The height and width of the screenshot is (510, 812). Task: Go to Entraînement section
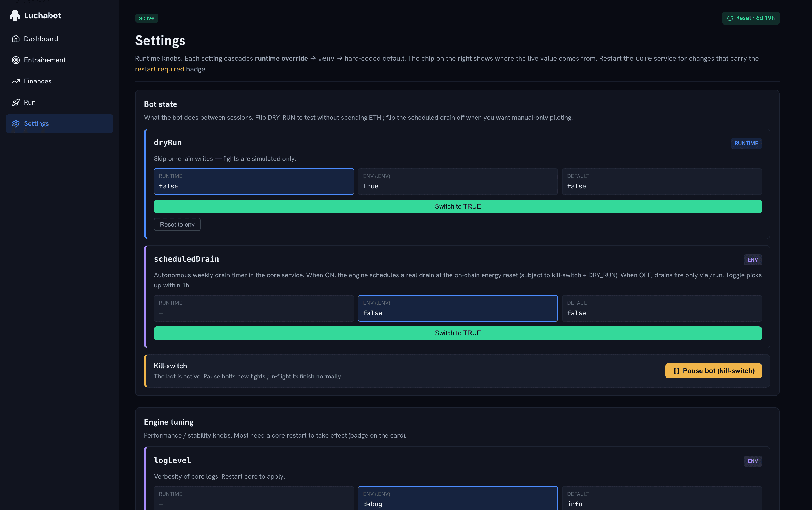[x=60, y=60]
